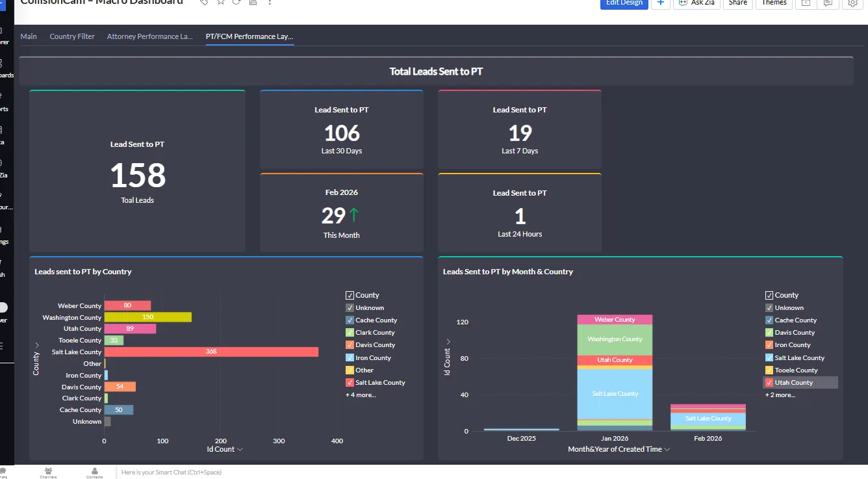The image size is (868, 479).
Task: Toggle Salt Lake County in the left chart legend
Action: point(350,383)
